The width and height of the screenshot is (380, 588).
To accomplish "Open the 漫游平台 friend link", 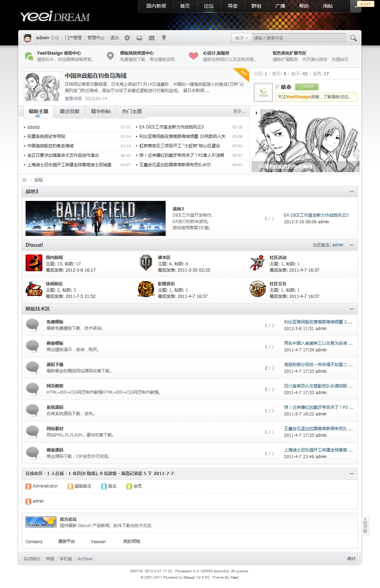I will pos(67,541).
